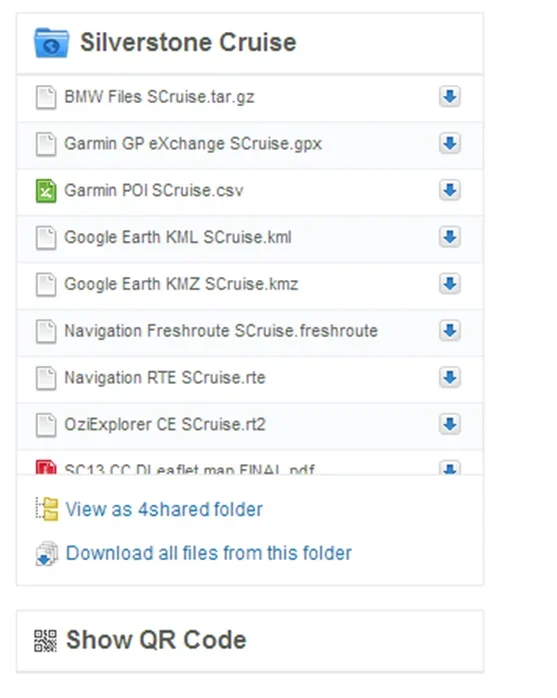The image size is (557, 698).
Task: Download Google Earth KML SCruise.kml arrow
Action: [450, 237]
